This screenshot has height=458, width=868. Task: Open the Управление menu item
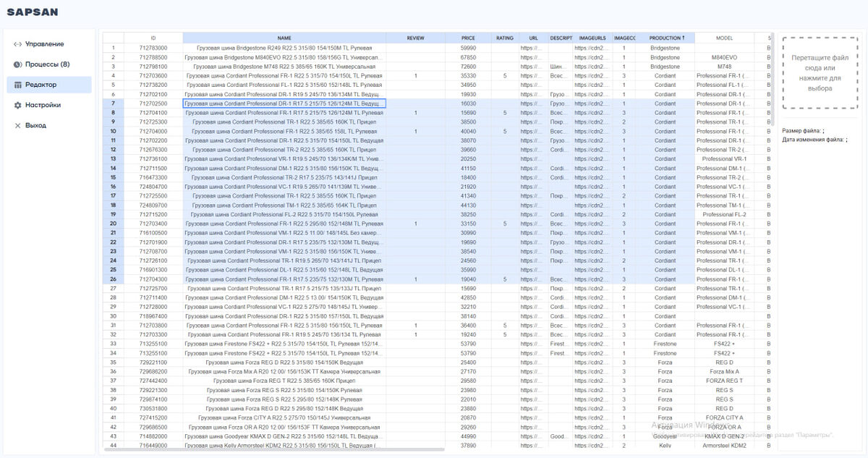49,44
